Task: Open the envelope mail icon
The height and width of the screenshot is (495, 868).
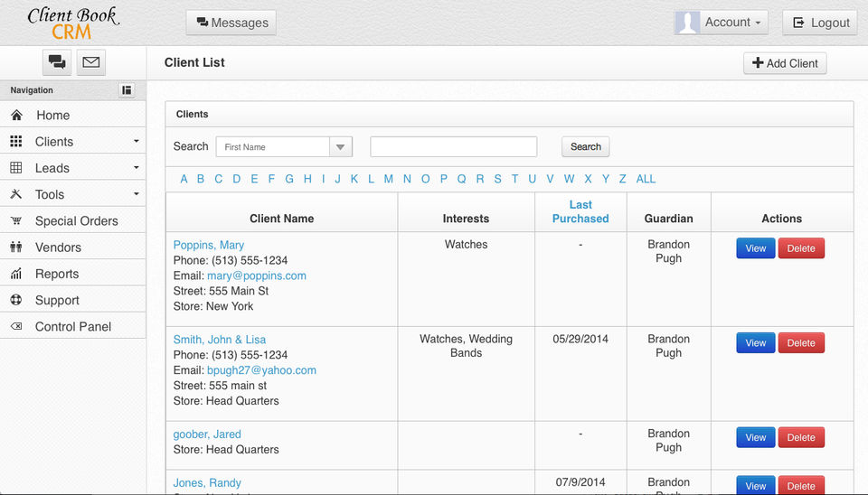Action: coord(90,62)
